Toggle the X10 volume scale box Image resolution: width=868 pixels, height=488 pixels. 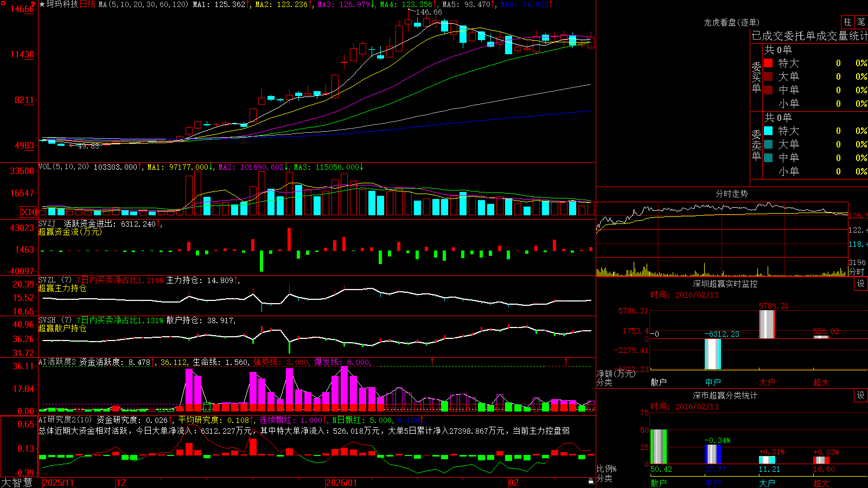tap(29, 212)
